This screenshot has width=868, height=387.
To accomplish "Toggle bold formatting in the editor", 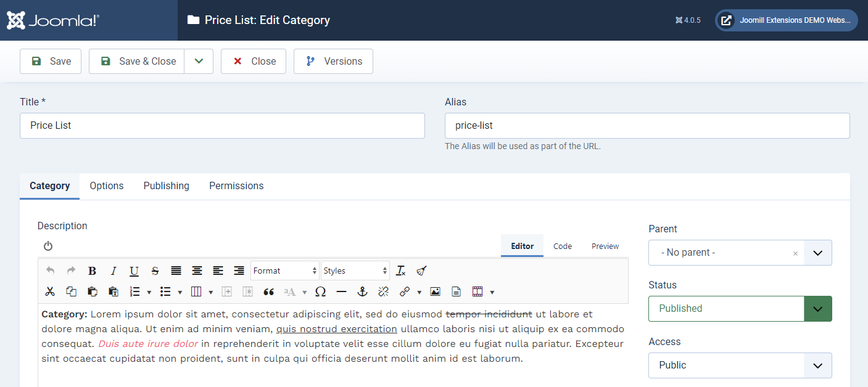I will point(93,271).
